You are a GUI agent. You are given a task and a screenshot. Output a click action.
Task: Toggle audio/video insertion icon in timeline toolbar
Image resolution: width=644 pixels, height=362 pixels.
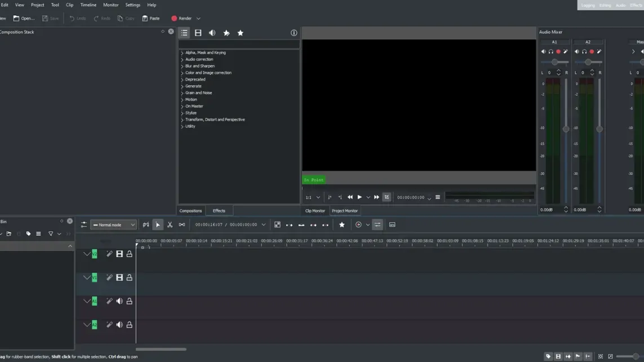click(x=146, y=225)
